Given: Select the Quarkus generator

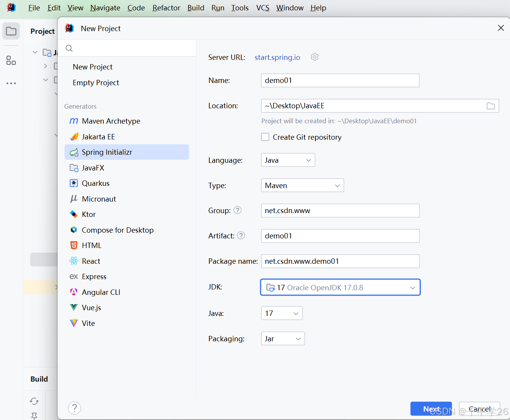Looking at the screenshot, I should [127, 183].
